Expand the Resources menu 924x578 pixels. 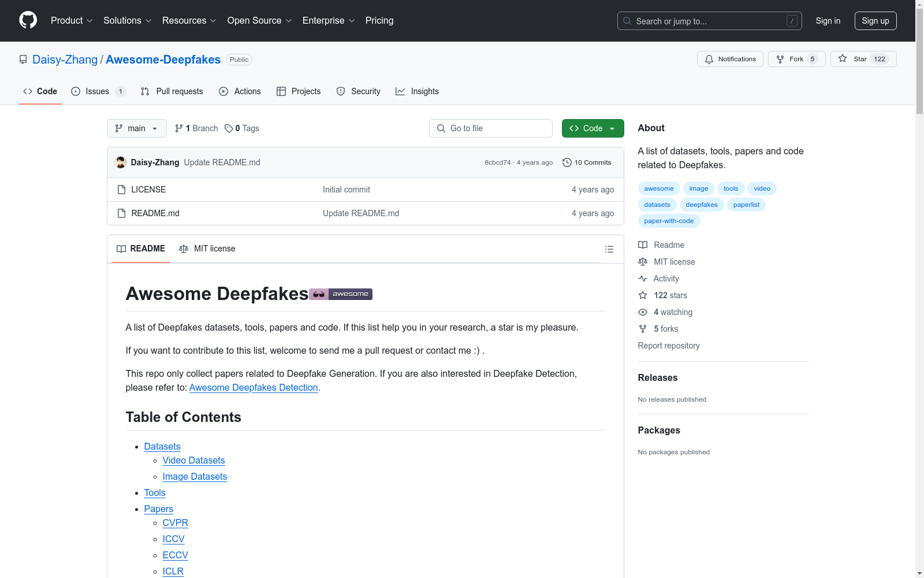point(189,20)
